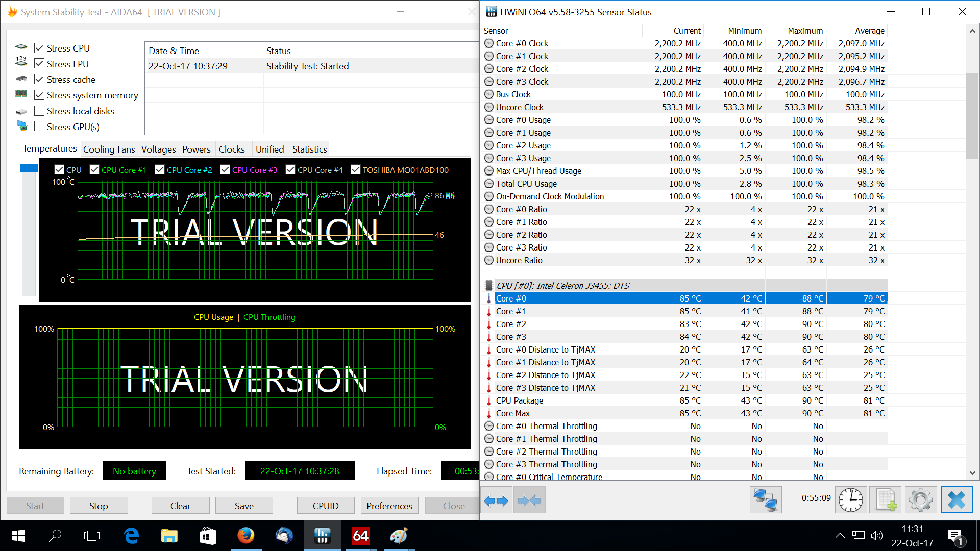
Task: Click HWiNFO collapse columns arrows icon
Action: tap(529, 500)
